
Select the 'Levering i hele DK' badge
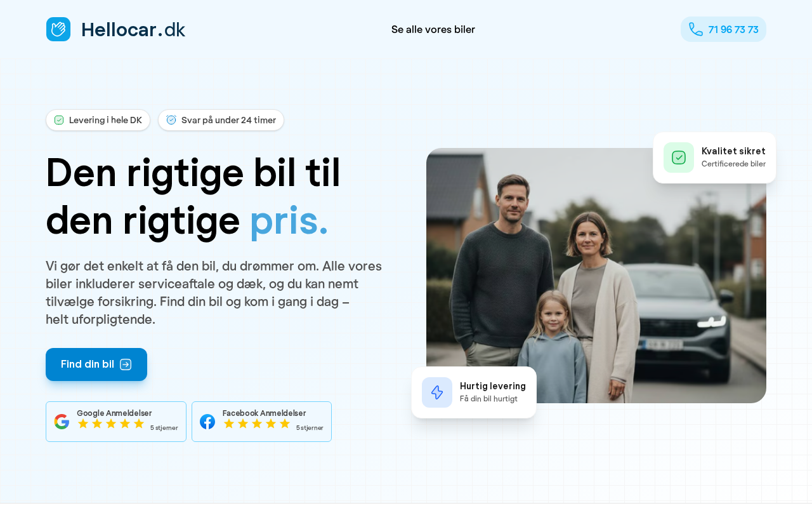click(x=98, y=120)
